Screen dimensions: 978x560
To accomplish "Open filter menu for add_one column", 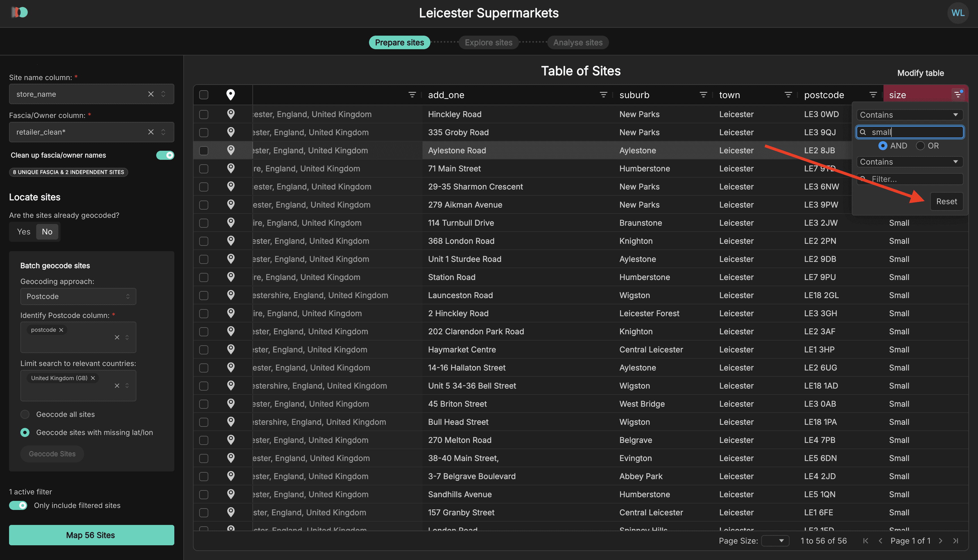I will [603, 95].
